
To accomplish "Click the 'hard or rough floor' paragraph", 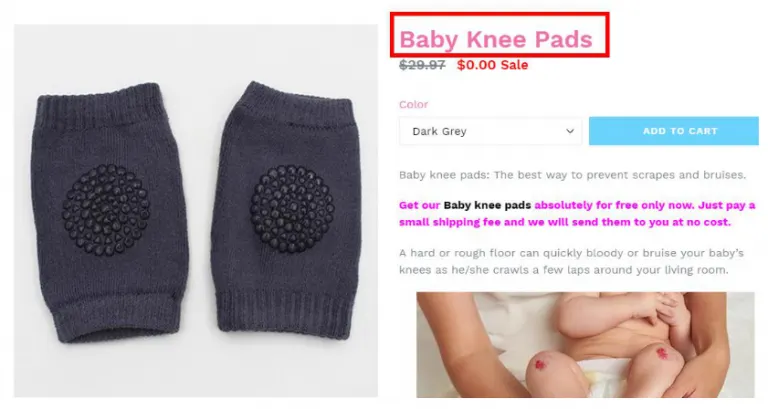I will coord(571,262).
